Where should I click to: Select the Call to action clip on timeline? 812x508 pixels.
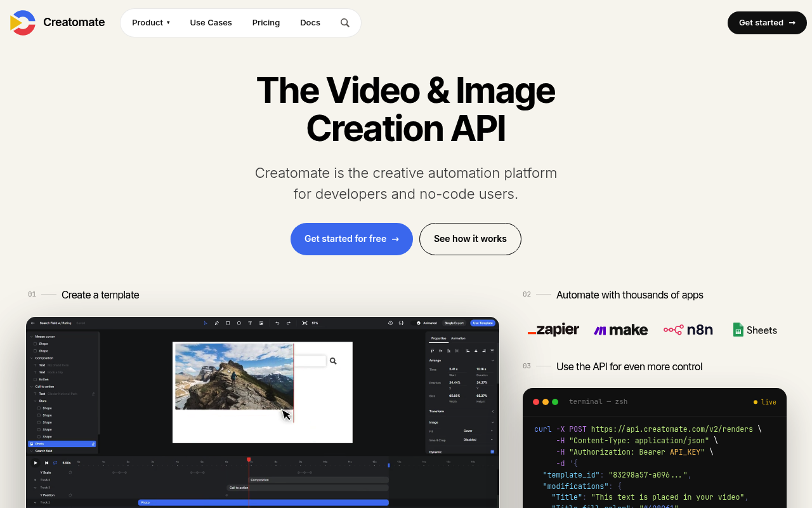click(308, 488)
